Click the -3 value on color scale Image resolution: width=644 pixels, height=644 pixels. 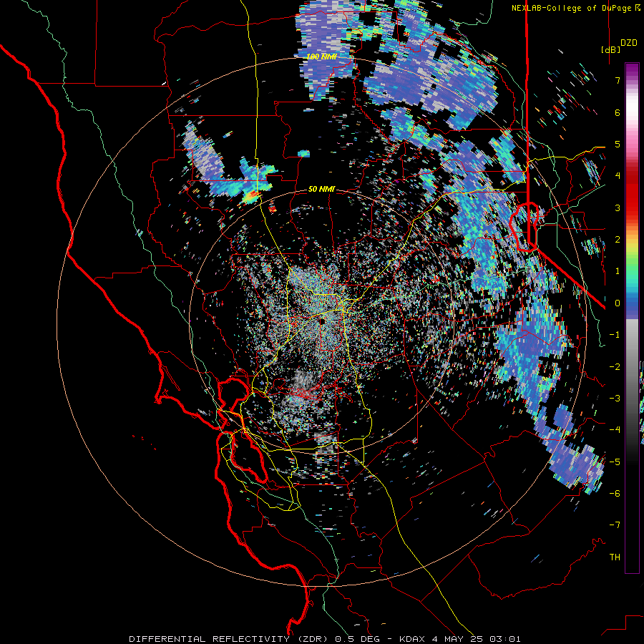coord(615,398)
